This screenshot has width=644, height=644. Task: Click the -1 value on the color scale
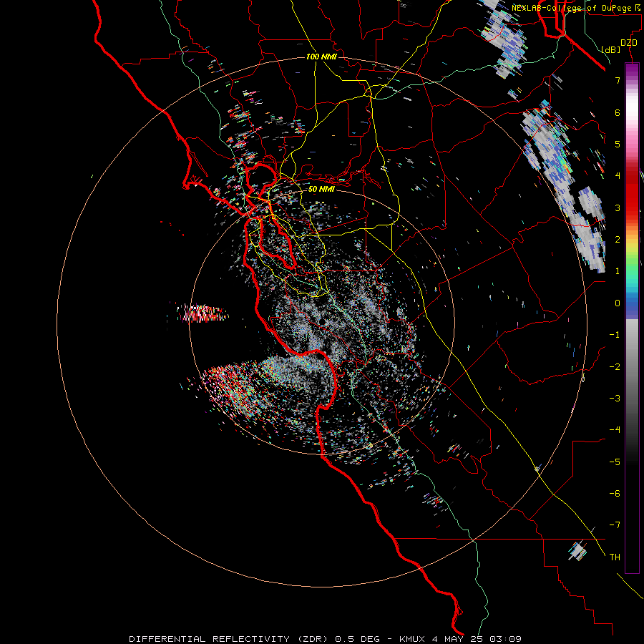tap(615, 335)
